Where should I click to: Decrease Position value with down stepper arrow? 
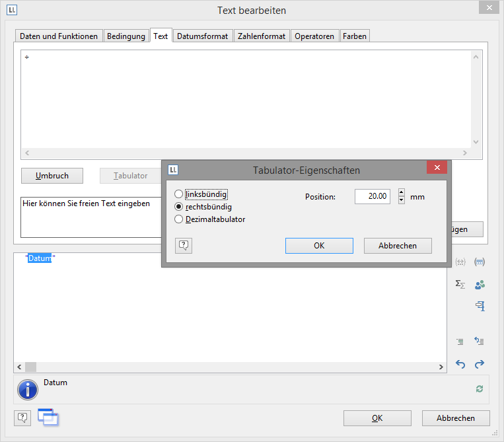(x=401, y=200)
